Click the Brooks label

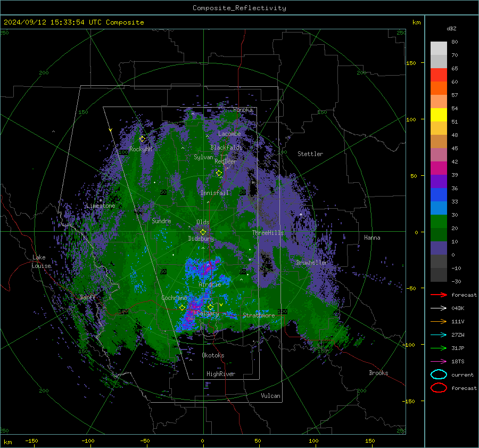pos(378,373)
